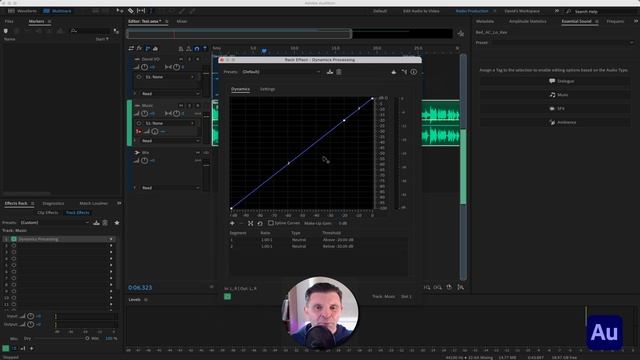
Task: Toggle power for Dynamics Processing rack slot
Action: click(x=14, y=239)
